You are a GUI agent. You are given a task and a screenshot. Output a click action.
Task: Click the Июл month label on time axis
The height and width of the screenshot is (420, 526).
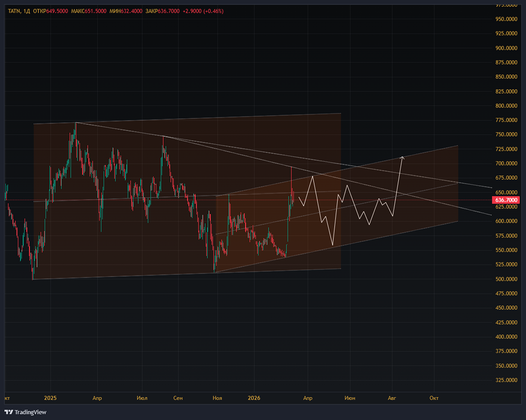point(142,398)
